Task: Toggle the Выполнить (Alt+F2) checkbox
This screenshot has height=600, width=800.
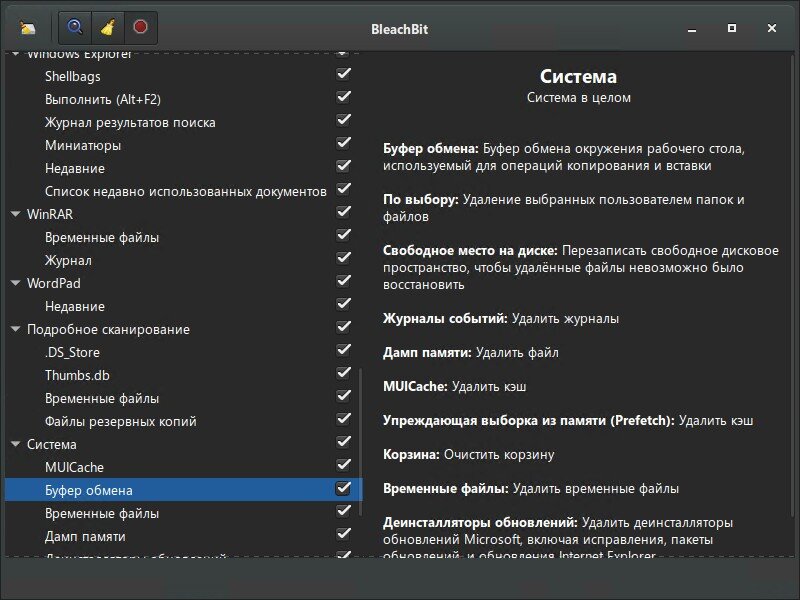Action: [343, 97]
